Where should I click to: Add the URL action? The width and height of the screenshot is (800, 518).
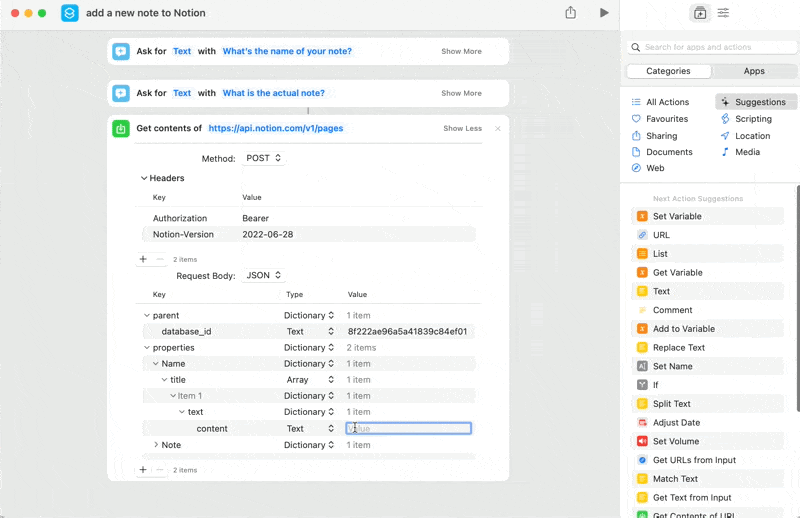point(708,235)
